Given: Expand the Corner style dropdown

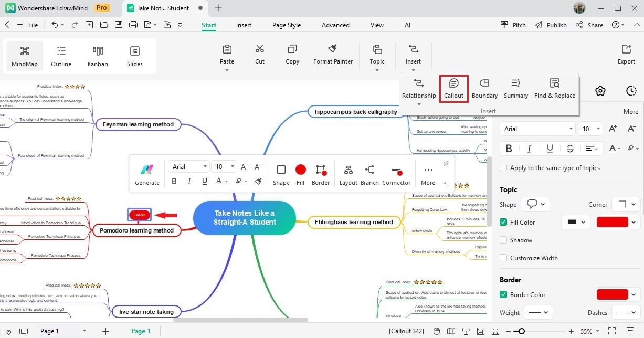Looking at the screenshot, I should 627,204.
